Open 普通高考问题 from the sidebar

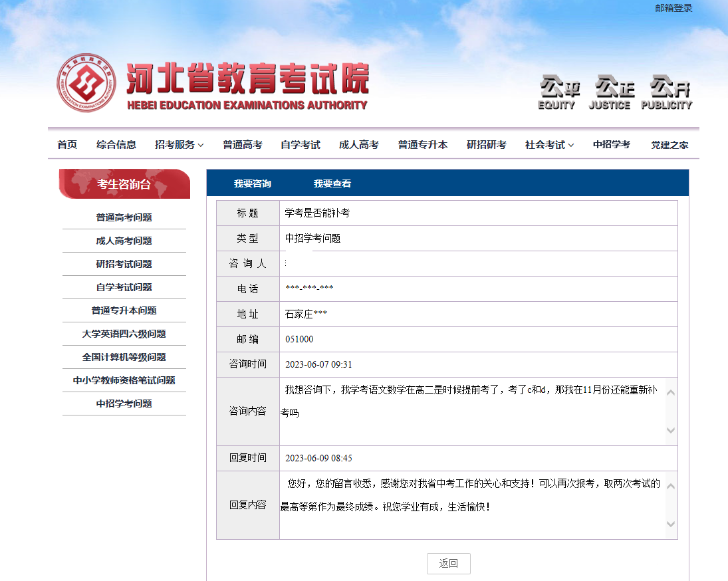click(124, 217)
